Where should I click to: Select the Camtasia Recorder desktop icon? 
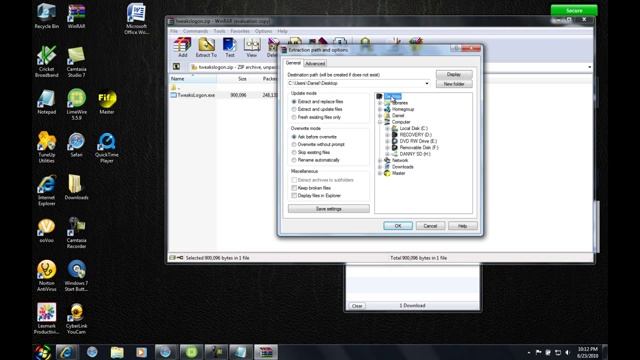(x=76, y=233)
